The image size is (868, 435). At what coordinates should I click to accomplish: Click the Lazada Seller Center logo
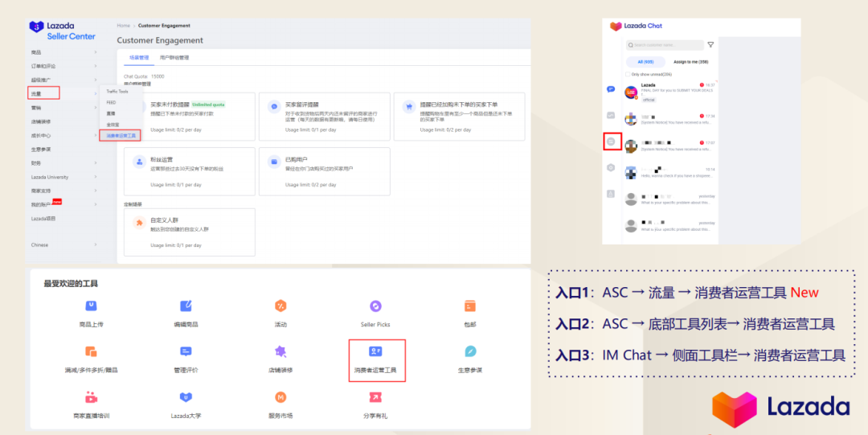click(x=62, y=31)
